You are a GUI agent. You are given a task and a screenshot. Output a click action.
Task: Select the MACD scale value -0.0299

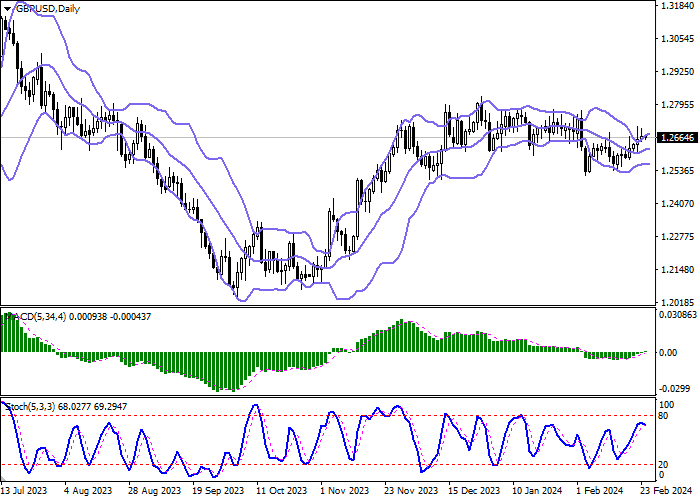coord(675,389)
